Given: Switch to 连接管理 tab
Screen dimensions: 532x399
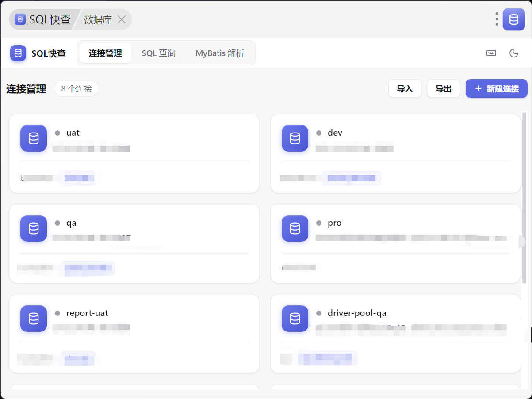Looking at the screenshot, I should pos(105,53).
